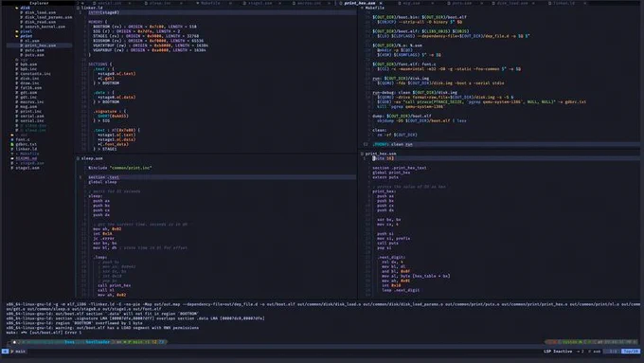
Task: Switch to the macros.inc tab
Action: click(x=309, y=3)
